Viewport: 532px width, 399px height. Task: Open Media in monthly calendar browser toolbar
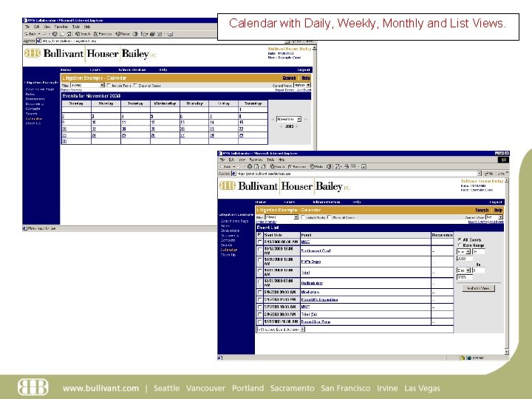pos(123,34)
